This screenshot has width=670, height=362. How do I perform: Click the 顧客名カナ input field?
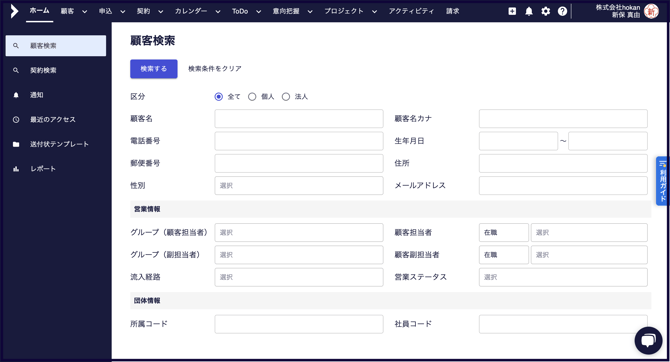coord(563,118)
